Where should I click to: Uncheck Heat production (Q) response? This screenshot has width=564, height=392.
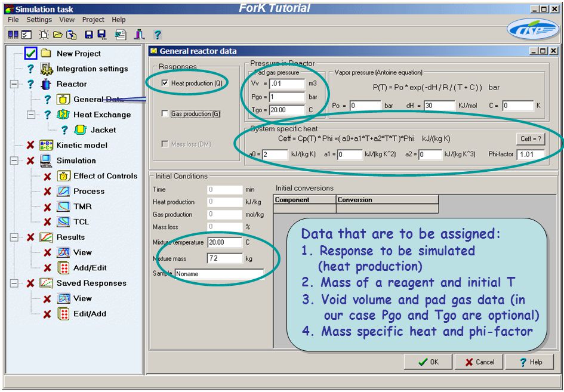tap(165, 83)
